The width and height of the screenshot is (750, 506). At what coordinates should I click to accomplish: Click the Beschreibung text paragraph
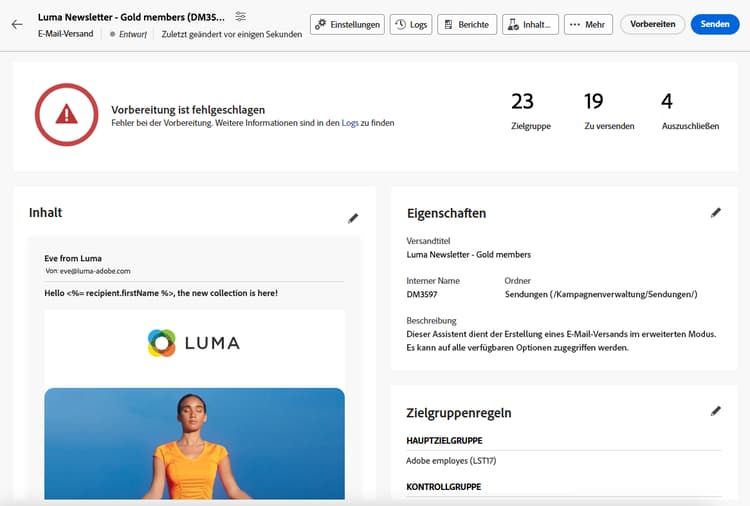561,341
